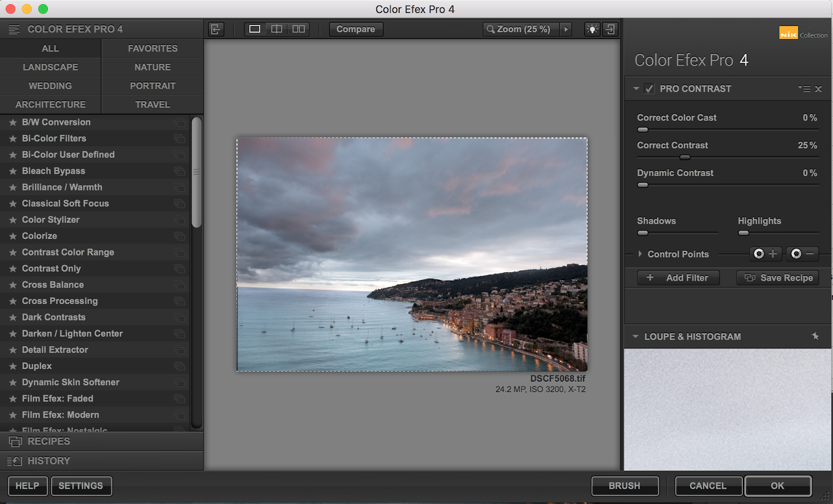Click the Loupe pin star icon
833x504 pixels.
pos(815,336)
